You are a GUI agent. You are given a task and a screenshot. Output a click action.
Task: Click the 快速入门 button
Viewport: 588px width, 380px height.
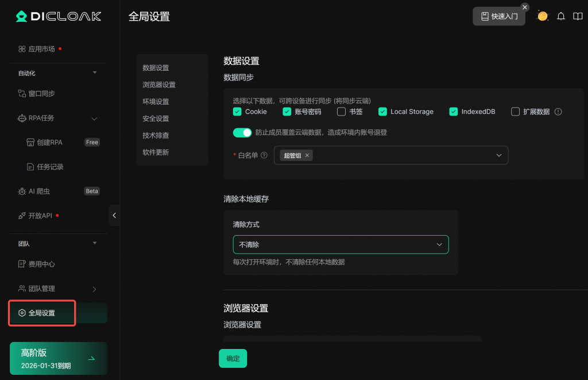pyautogui.click(x=498, y=16)
